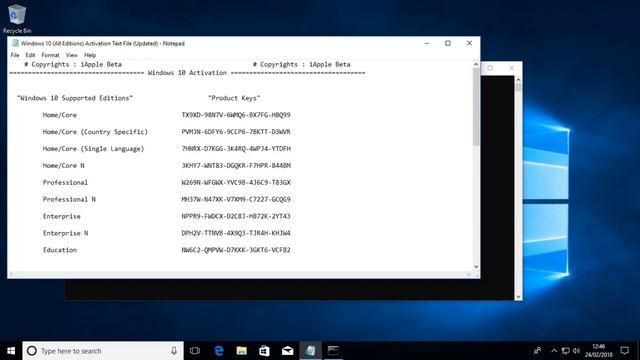Click command prompt scrollbar down arrow
The height and width of the screenshot is (360, 640).
pyautogui.click(x=518, y=297)
